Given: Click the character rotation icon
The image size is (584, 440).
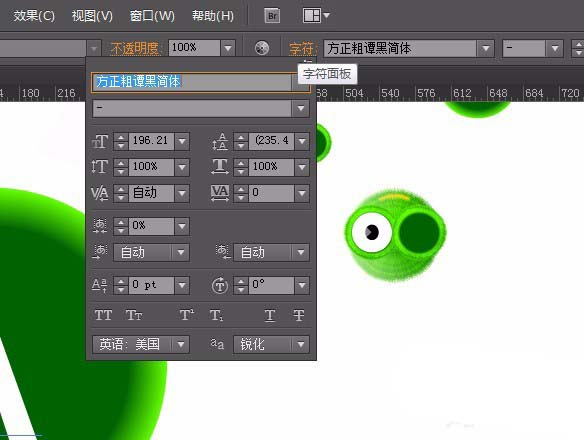Looking at the screenshot, I should pyautogui.click(x=220, y=285).
